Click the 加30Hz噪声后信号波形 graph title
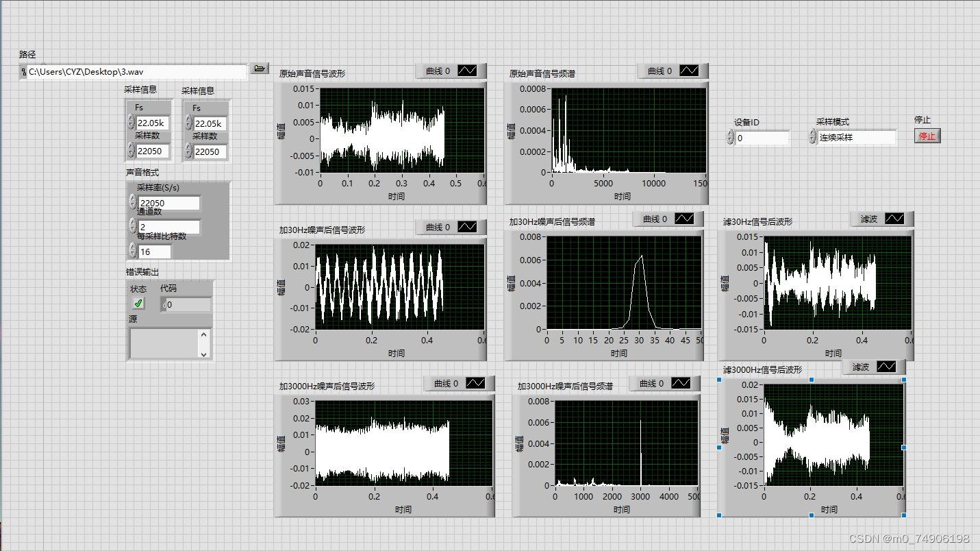Screen dimensions: 980x551 [x=323, y=230]
